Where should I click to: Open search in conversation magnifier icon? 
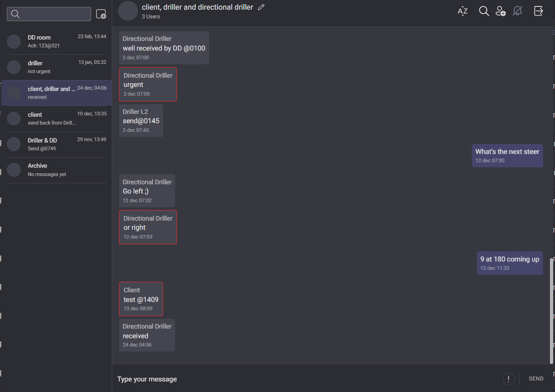(x=484, y=11)
